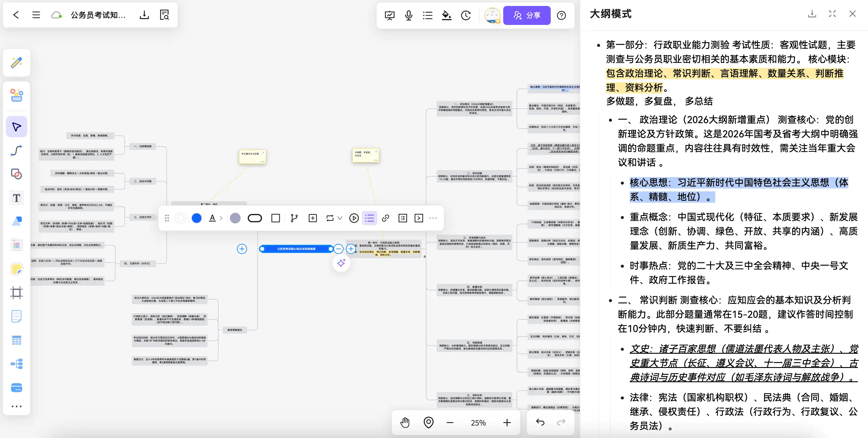The height and width of the screenshot is (438, 868).
Task: Choose the Mind Map tool
Action: (x=16, y=364)
